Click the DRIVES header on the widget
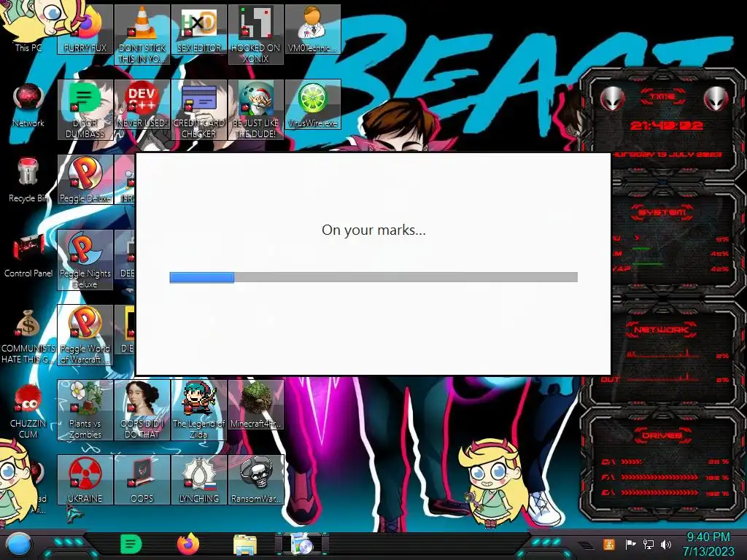The height and width of the screenshot is (560, 747). coord(662,435)
